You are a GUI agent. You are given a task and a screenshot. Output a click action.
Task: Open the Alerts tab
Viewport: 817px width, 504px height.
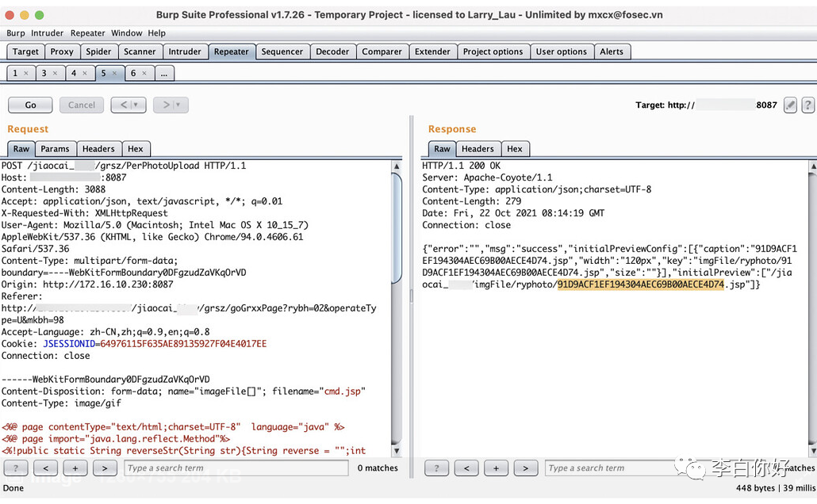point(612,52)
